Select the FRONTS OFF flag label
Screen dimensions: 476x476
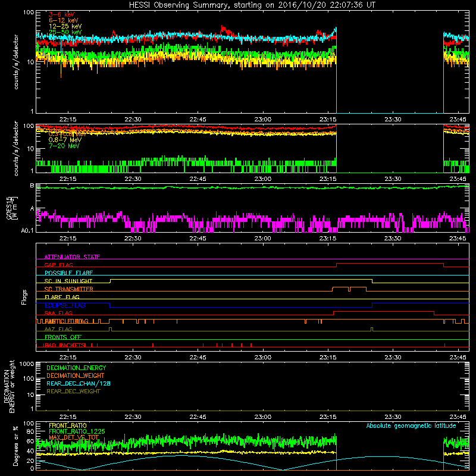click(x=63, y=337)
